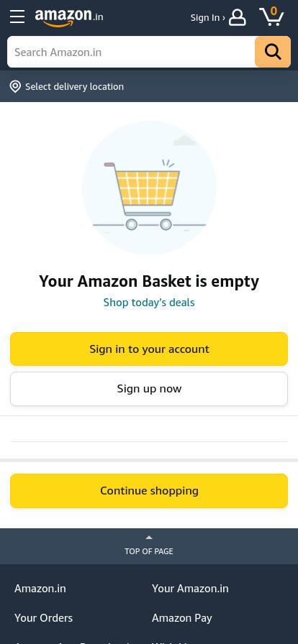
Task: Click the up arrow above Top of Page
Action: coord(149,537)
